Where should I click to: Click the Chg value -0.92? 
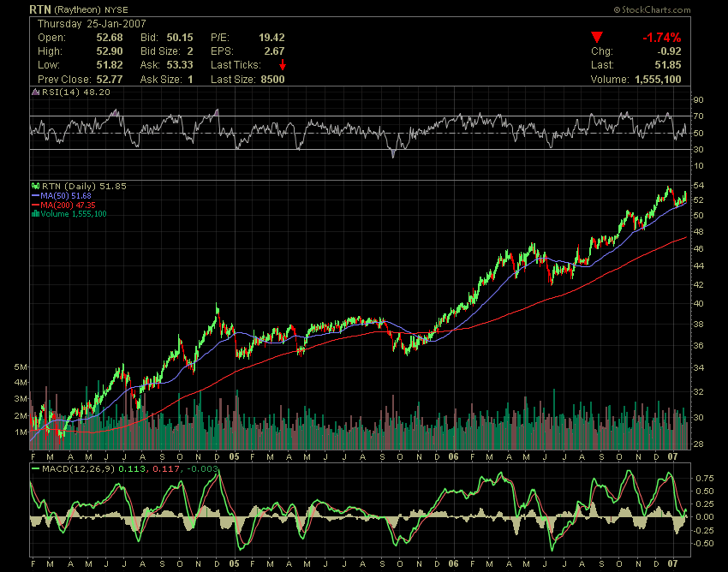(x=669, y=51)
